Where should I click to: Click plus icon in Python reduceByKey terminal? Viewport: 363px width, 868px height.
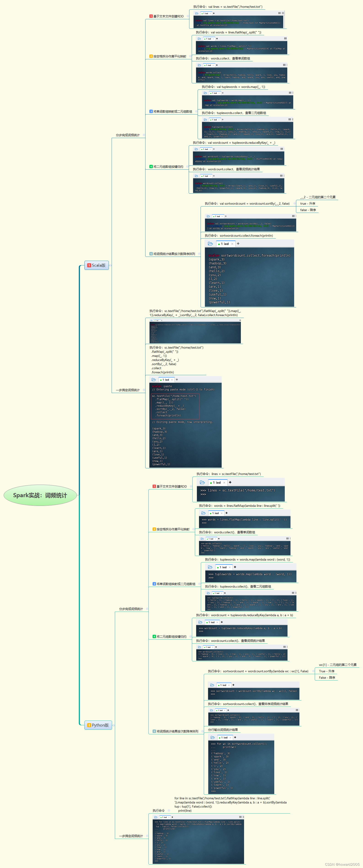[222, 622]
